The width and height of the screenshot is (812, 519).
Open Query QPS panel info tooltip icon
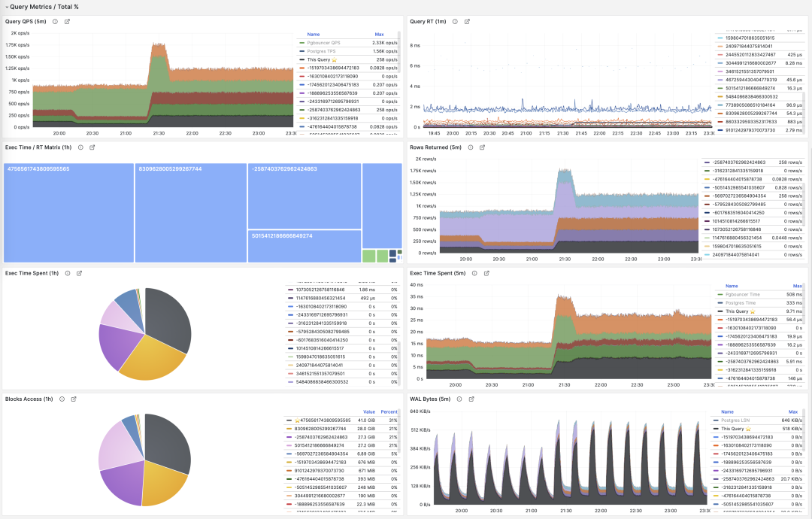click(55, 21)
